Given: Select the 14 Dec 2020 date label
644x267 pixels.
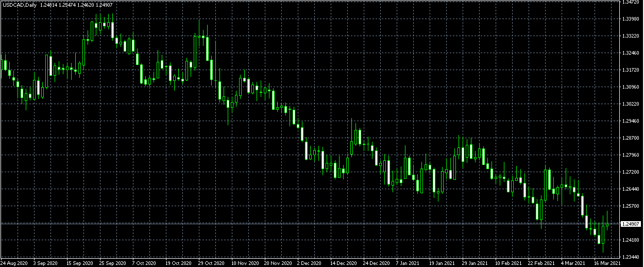Looking at the screenshot, I should [x=343, y=263].
